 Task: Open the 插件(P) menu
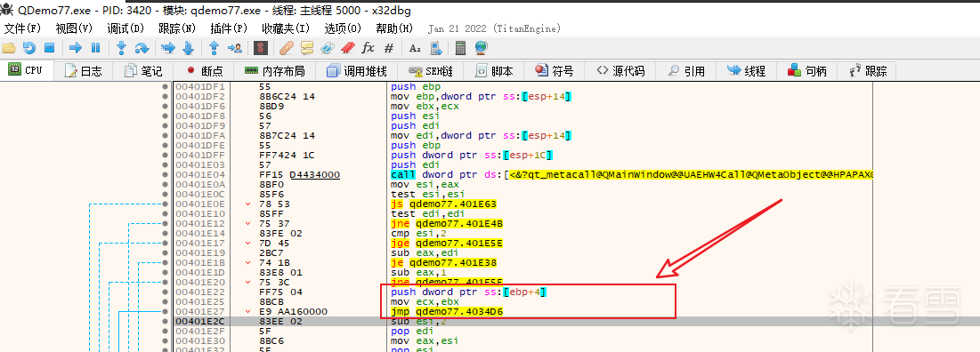tap(229, 28)
